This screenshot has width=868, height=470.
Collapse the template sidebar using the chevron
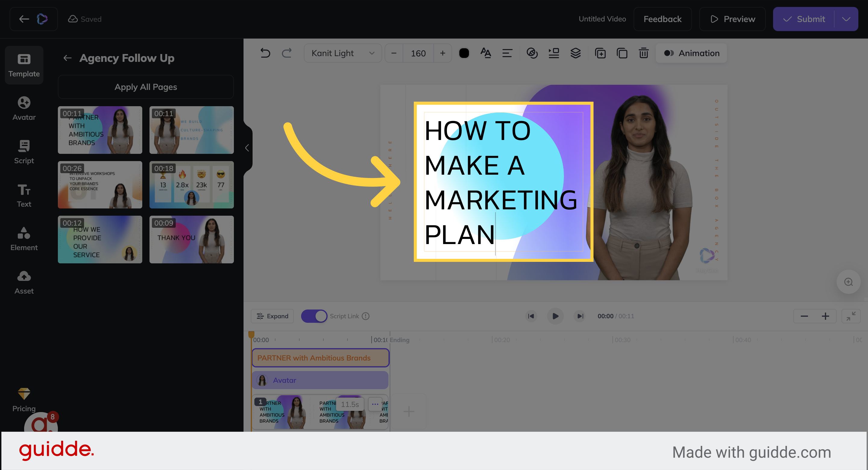point(247,148)
